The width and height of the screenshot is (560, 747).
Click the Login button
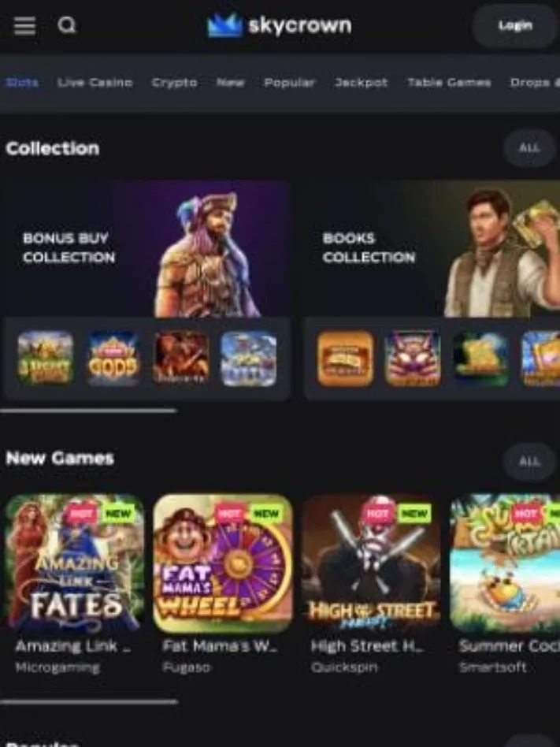tap(515, 25)
